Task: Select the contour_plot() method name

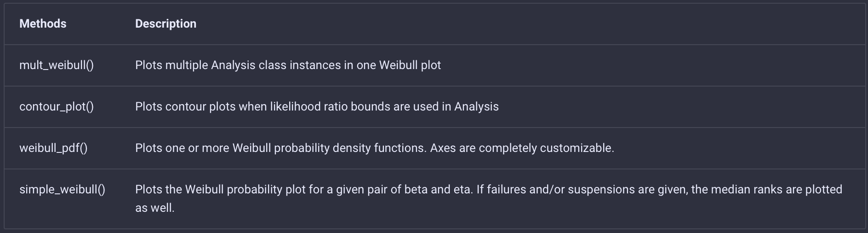Action: point(57,107)
